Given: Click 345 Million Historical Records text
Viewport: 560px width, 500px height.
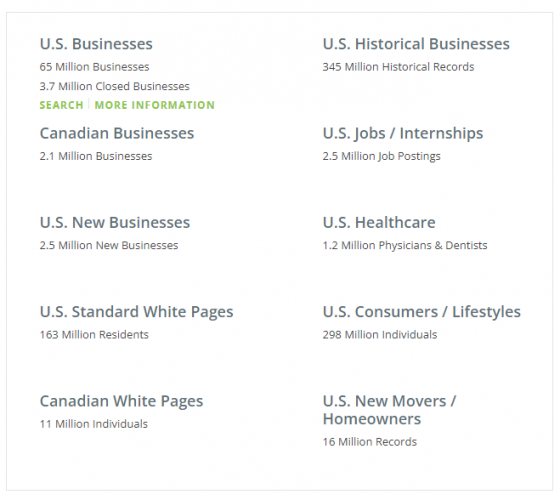Looking at the screenshot, I should pyautogui.click(x=399, y=67).
